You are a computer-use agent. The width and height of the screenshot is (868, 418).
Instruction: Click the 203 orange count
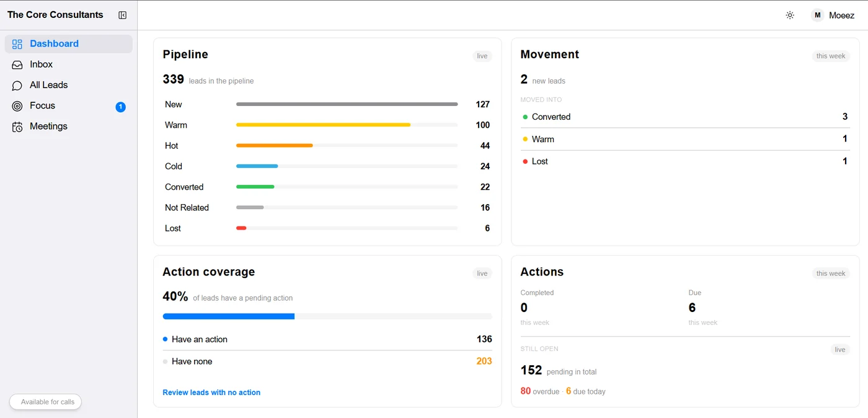(484, 362)
